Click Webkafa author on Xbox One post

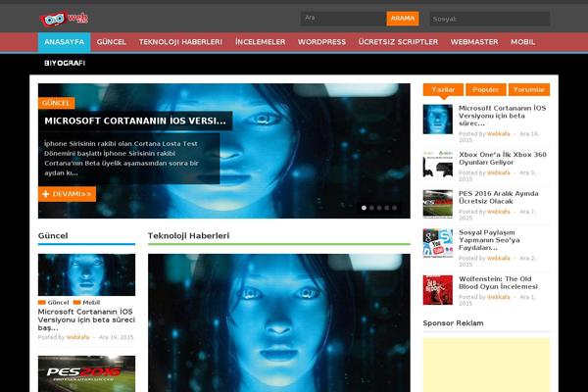click(499, 172)
